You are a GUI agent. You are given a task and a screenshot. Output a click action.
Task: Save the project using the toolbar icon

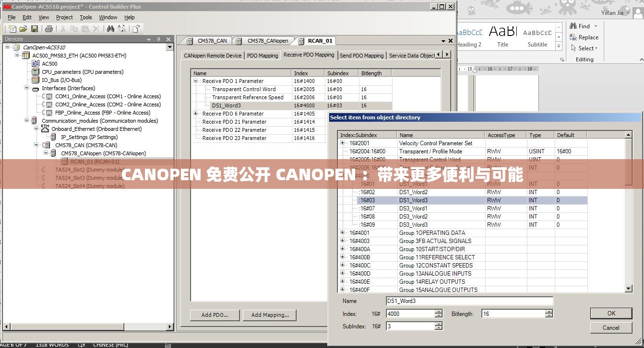coord(34,29)
